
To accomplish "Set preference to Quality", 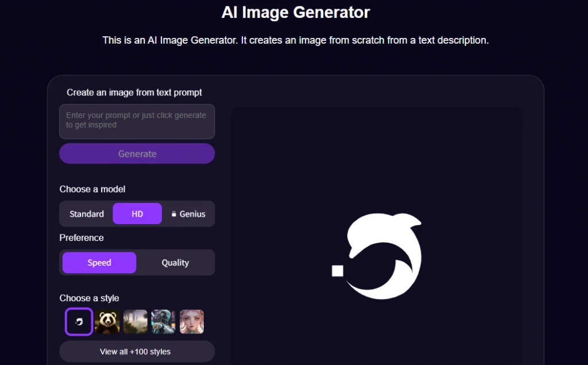I will (175, 263).
